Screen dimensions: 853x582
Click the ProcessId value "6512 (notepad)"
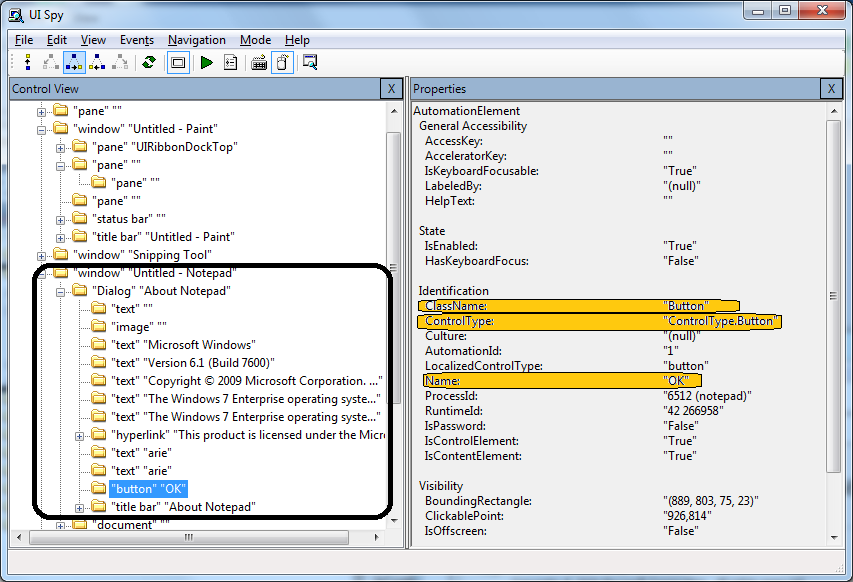[x=707, y=395]
